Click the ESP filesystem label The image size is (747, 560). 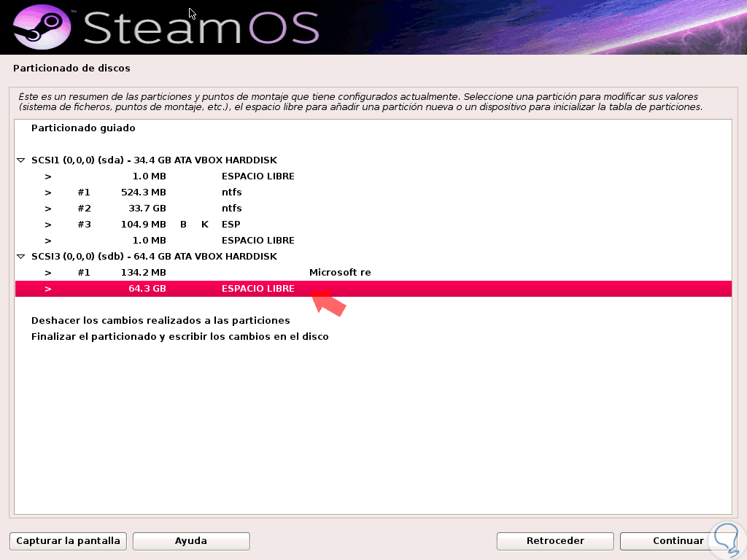pyautogui.click(x=231, y=225)
